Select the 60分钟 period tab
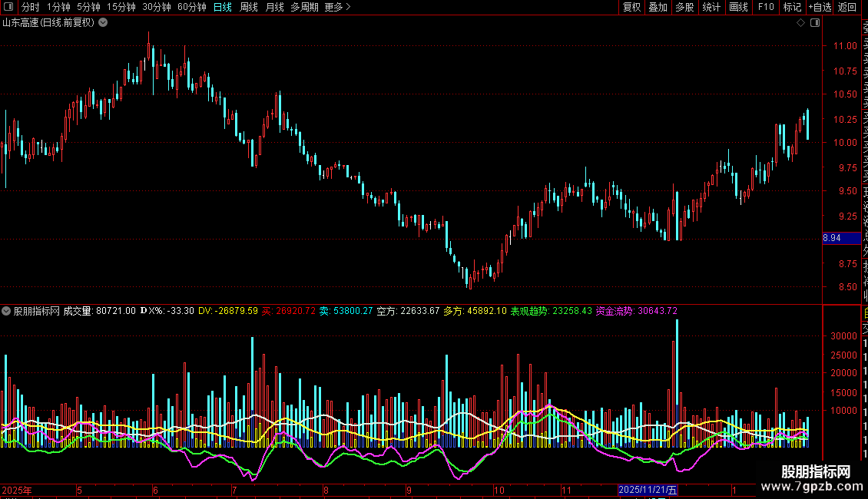The image size is (868, 499). pos(191,8)
